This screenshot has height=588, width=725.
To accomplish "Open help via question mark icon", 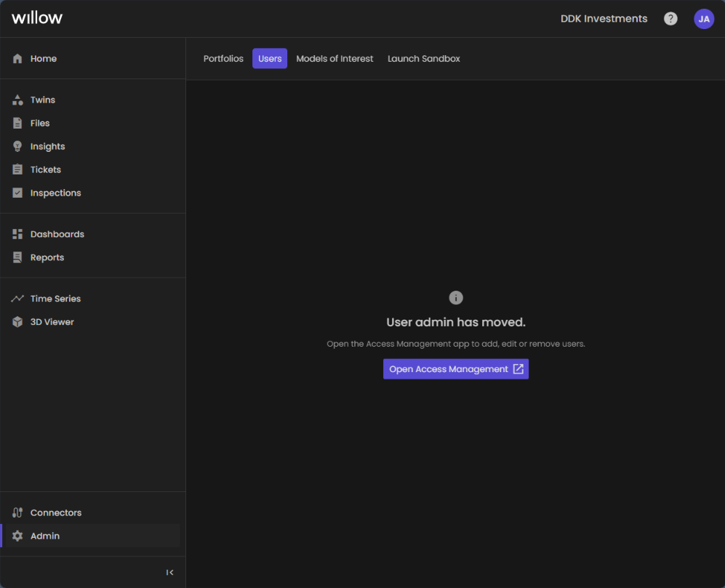I will pyautogui.click(x=670, y=18).
